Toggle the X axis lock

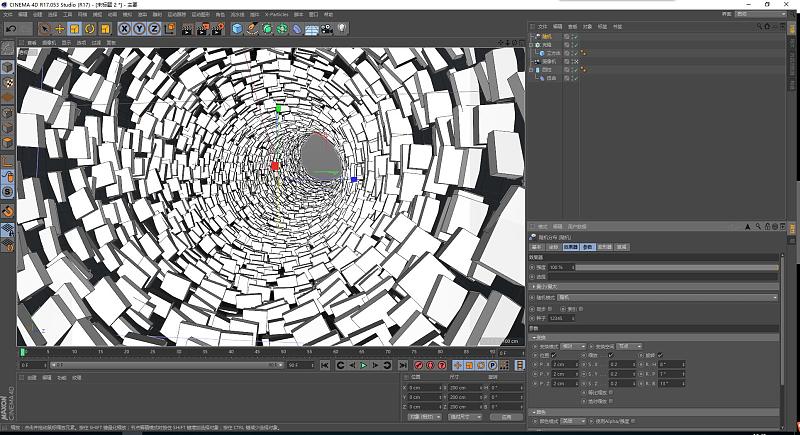pos(124,29)
